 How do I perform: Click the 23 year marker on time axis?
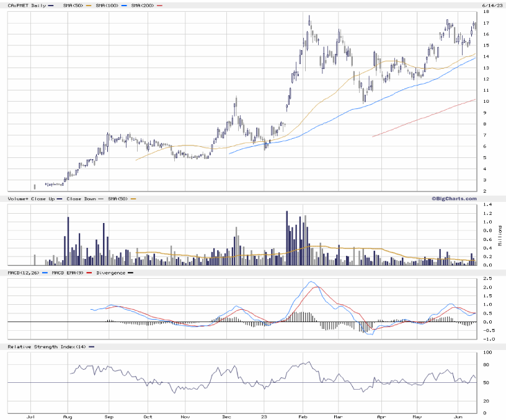coord(264,416)
